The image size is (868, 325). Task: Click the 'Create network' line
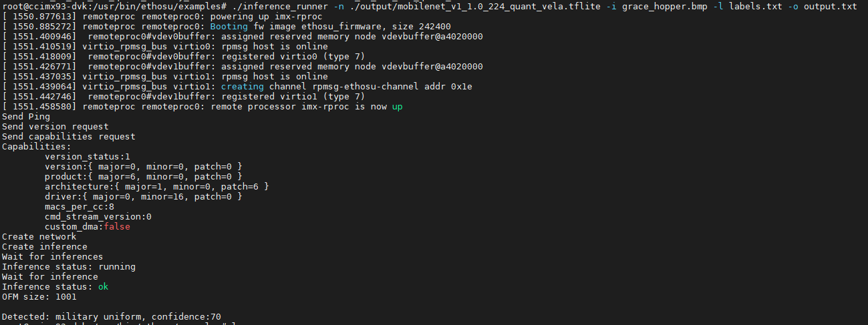pos(39,236)
